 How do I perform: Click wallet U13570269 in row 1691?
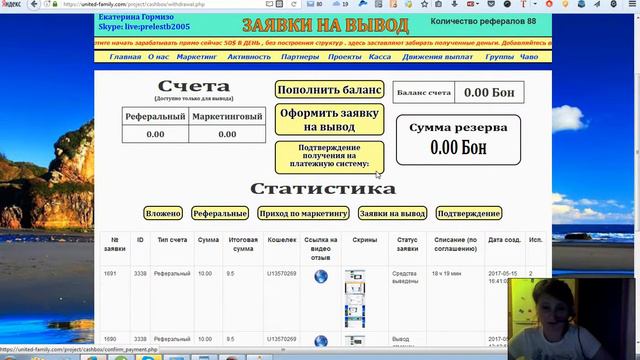(282, 273)
